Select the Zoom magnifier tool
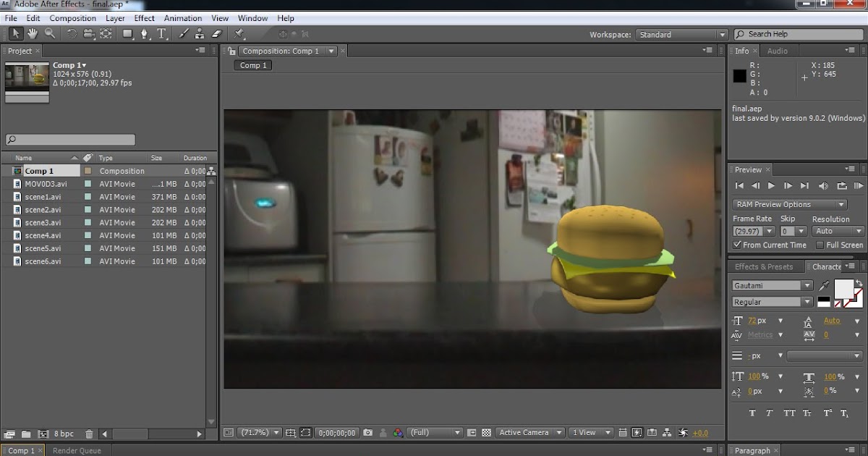This screenshot has width=868, height=456. click(50, 33)
